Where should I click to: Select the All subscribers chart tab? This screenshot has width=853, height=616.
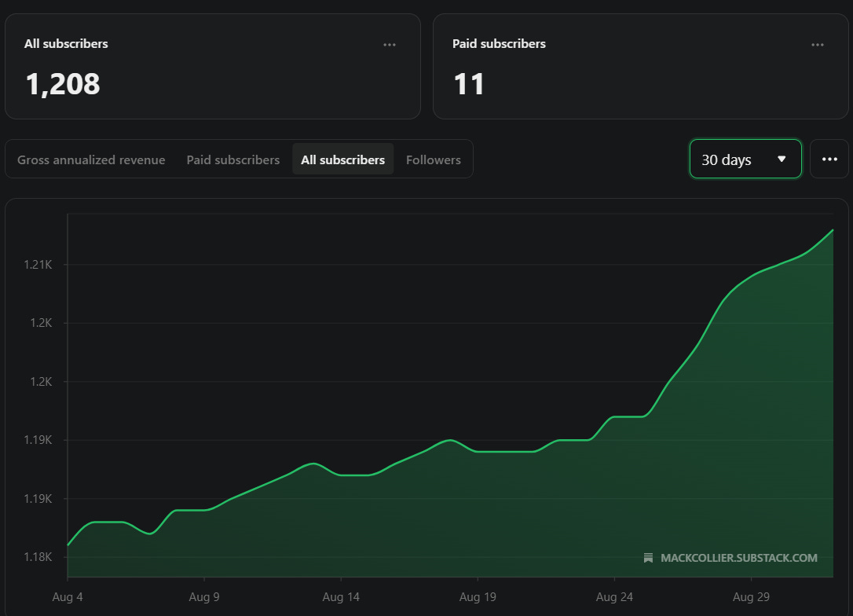(x=342, y=159)
